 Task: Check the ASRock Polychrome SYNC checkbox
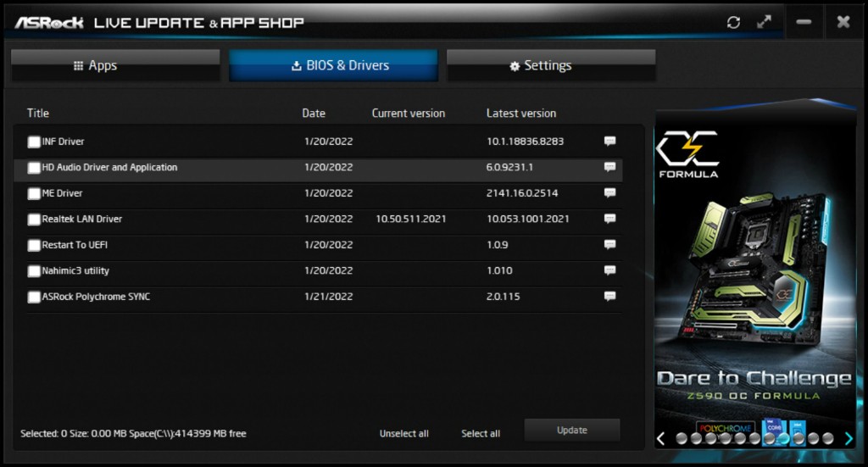click(34, 297)
